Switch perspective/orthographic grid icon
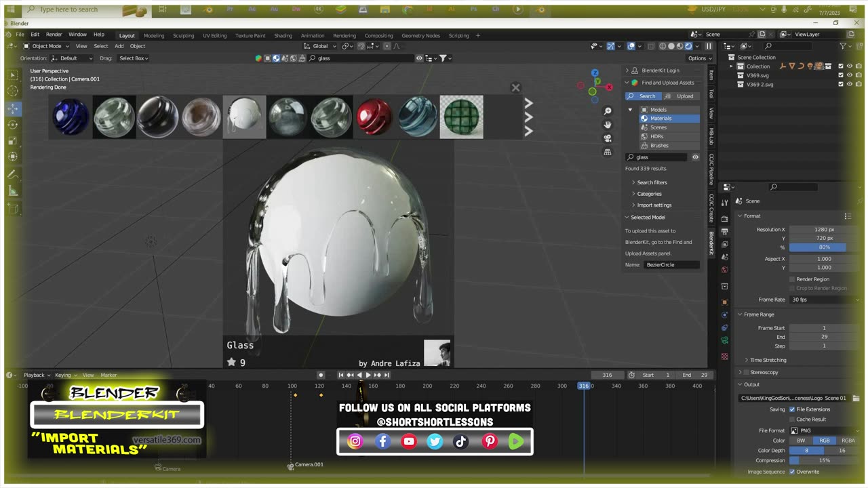Screen dimensions: 868x488 tap(608, 152)
